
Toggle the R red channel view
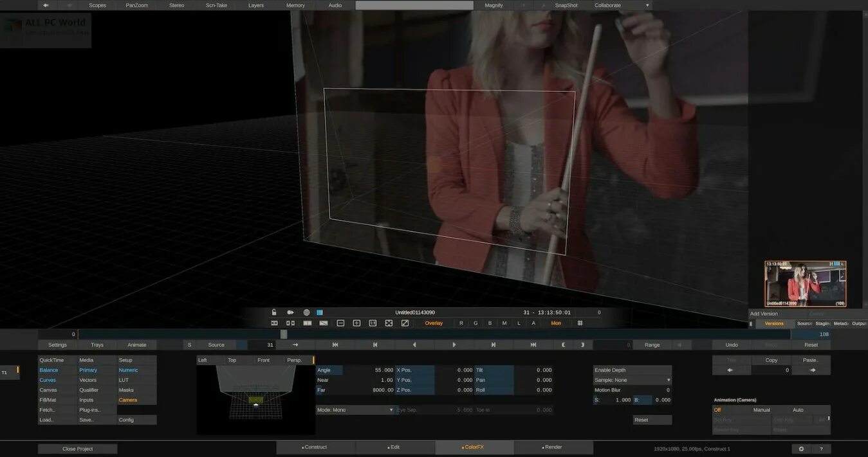tap(461, 323)
